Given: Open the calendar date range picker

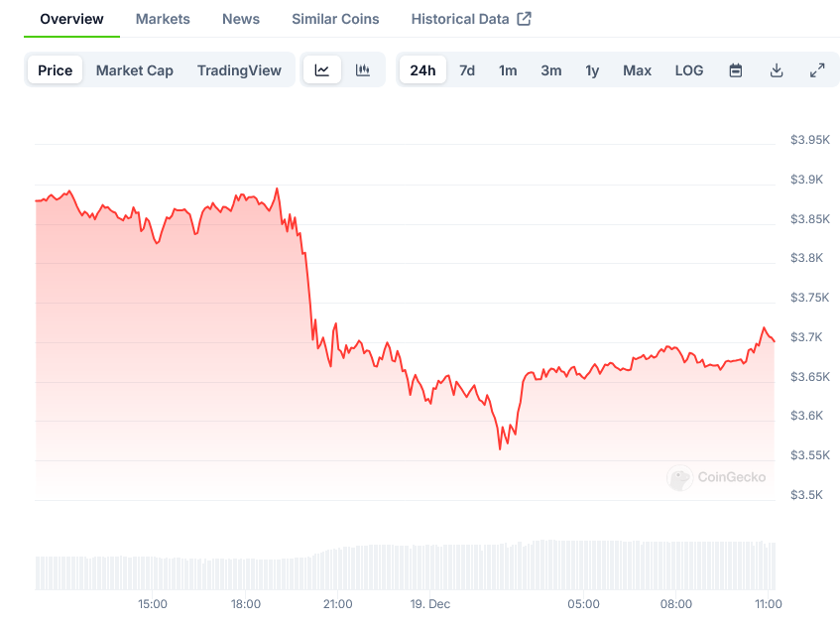Looking at the screenshot, I should click(736, 70).
